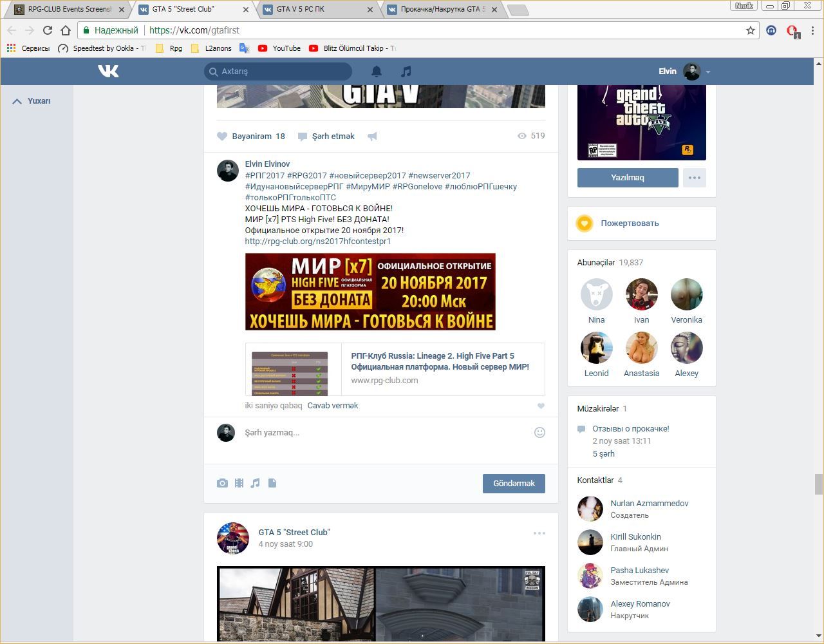The height and width of the screenshot is (644, 824).
Task: Click the Axtarış search field
Action: [278, 71]
